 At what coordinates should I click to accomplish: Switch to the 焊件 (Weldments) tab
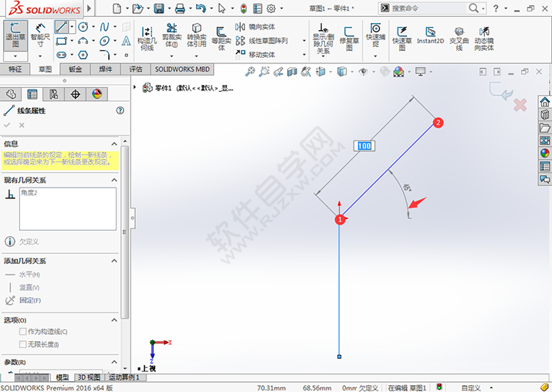coord(106,69)
